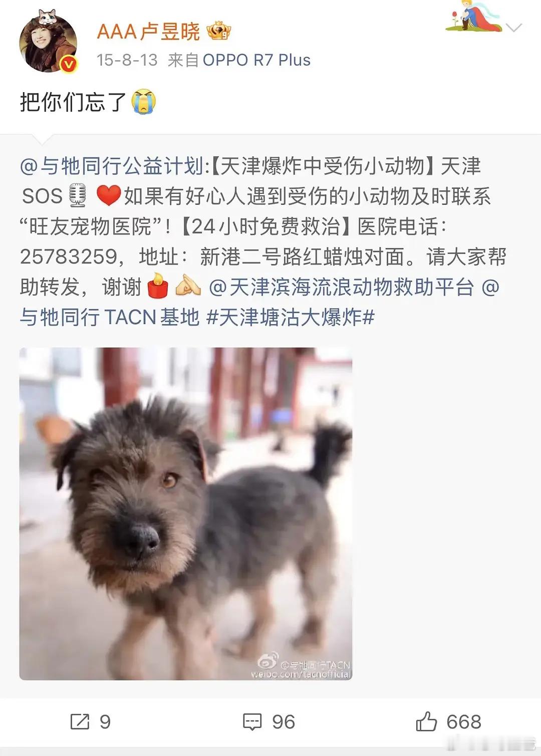Image resolution: width=541 pixels, height=756 pixels.
Task: Open mention @天津滨海流浪动物救助平台
Action: tap(341, 287)
